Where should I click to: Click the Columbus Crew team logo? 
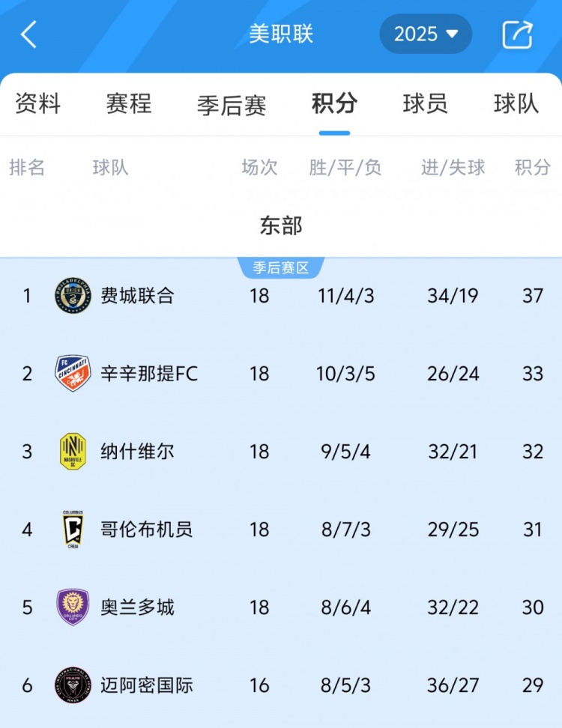[x=73, y=530]
